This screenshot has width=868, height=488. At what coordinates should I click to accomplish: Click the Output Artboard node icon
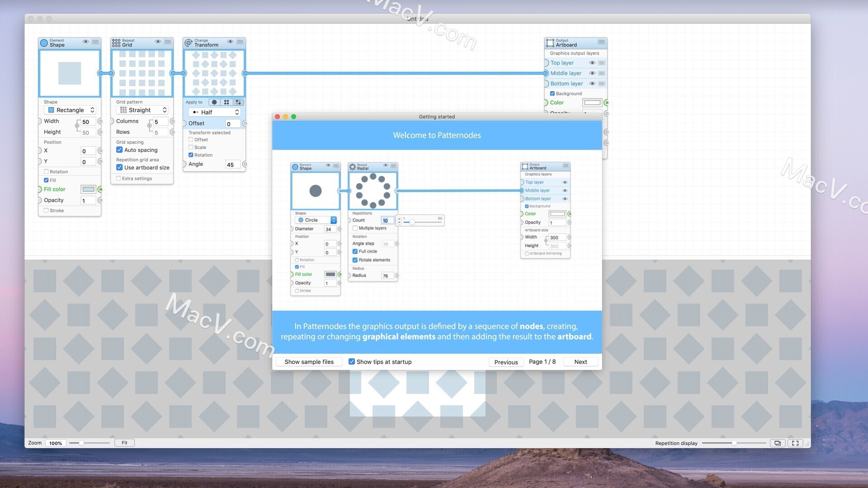550,43
